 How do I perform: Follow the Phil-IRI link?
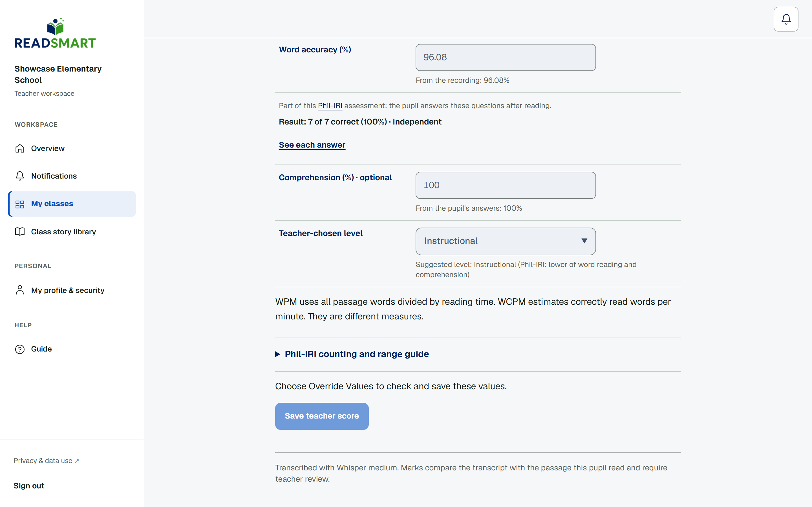coord(330,106)
